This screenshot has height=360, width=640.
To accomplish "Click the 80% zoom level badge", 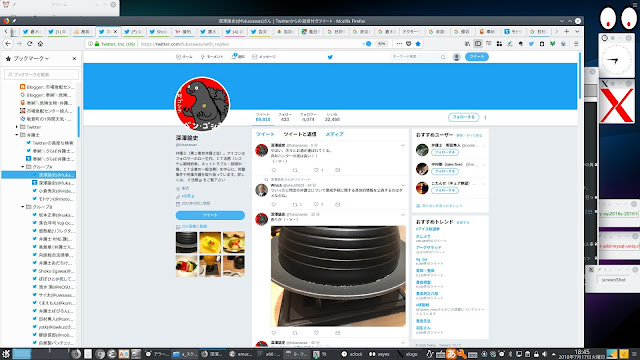I will 381,44.
